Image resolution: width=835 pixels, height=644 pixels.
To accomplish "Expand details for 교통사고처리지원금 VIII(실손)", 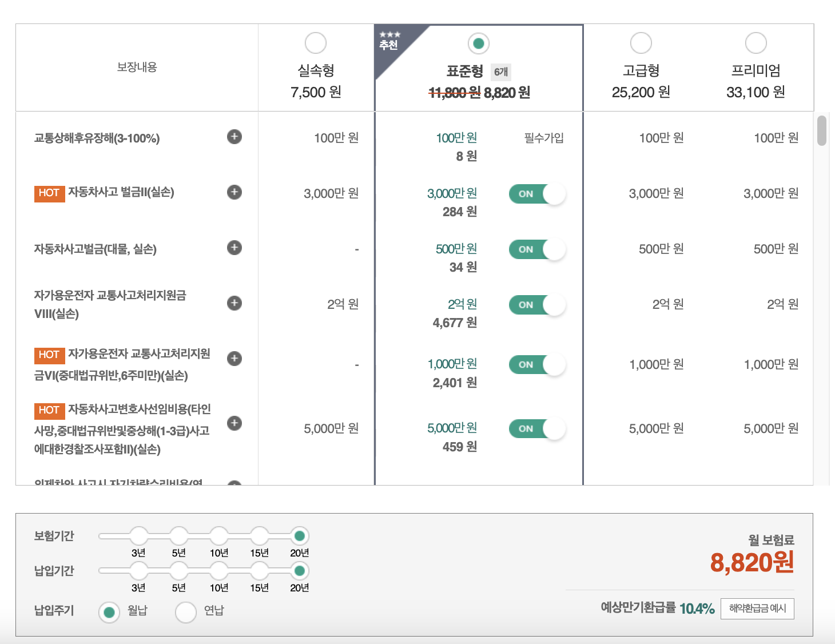I will [234, 303].
